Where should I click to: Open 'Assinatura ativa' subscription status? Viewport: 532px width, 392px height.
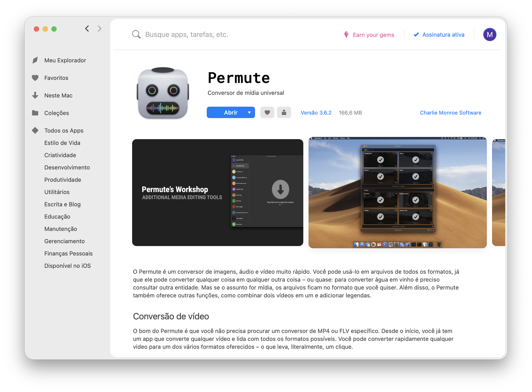click(443, 35)
